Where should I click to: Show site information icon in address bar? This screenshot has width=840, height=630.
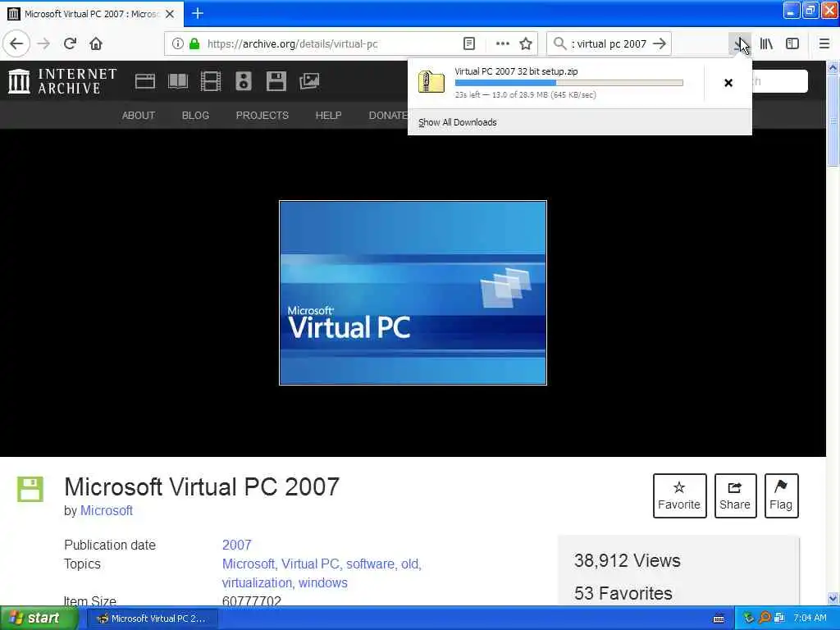pos(177,44)
